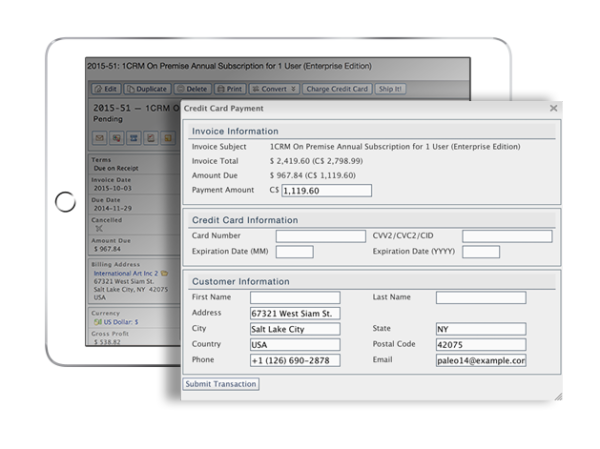600x449 pixels.
Task: Duplicate the invoice using the Duplicate button
Action: pos(147,89)
